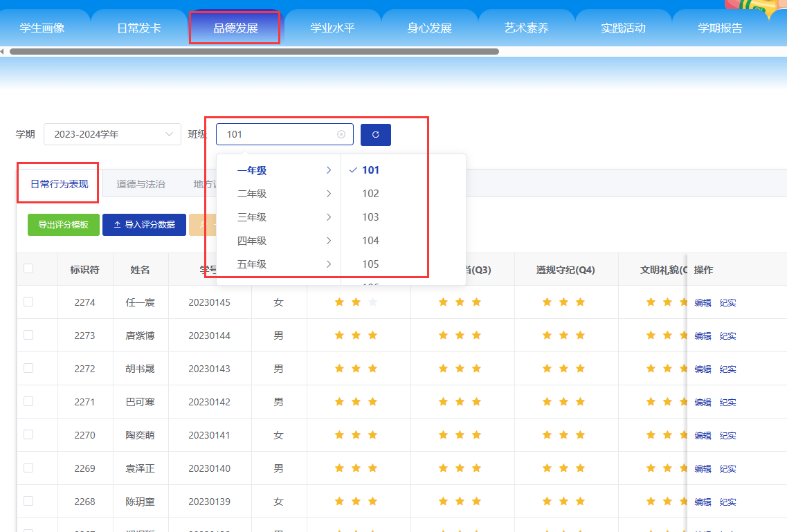Switch to the 身心发展 tab
The height and width of the screenshot is (532, 787).
point(429,28)
